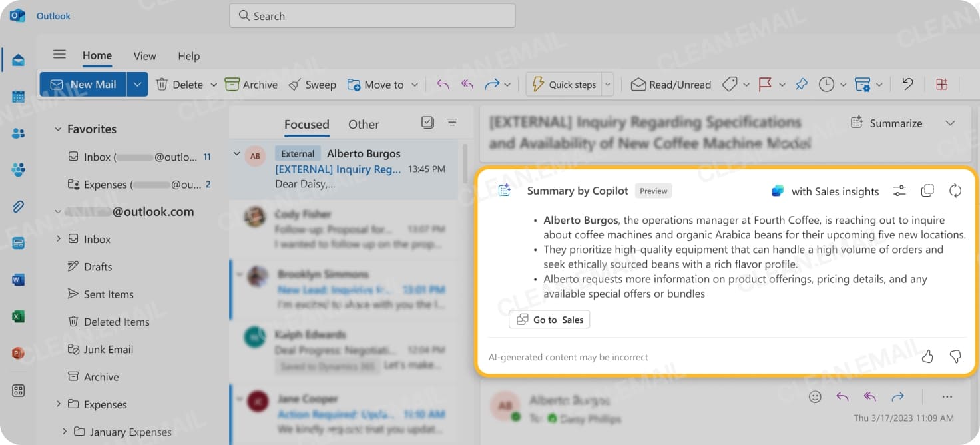
Task: Click the Archive button in ribbon
Action: pos(251,85)
